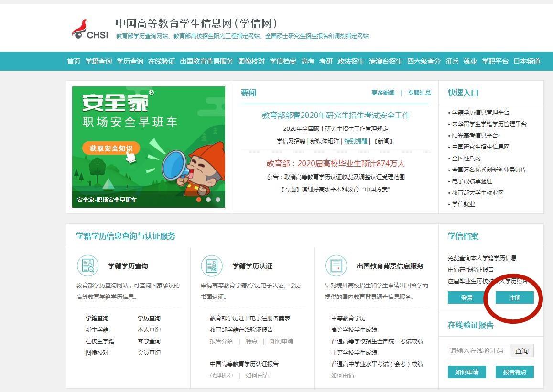Open 学历查询 in the navigation bar
Viewport: 553px width, 392px height.
point(130,61)
